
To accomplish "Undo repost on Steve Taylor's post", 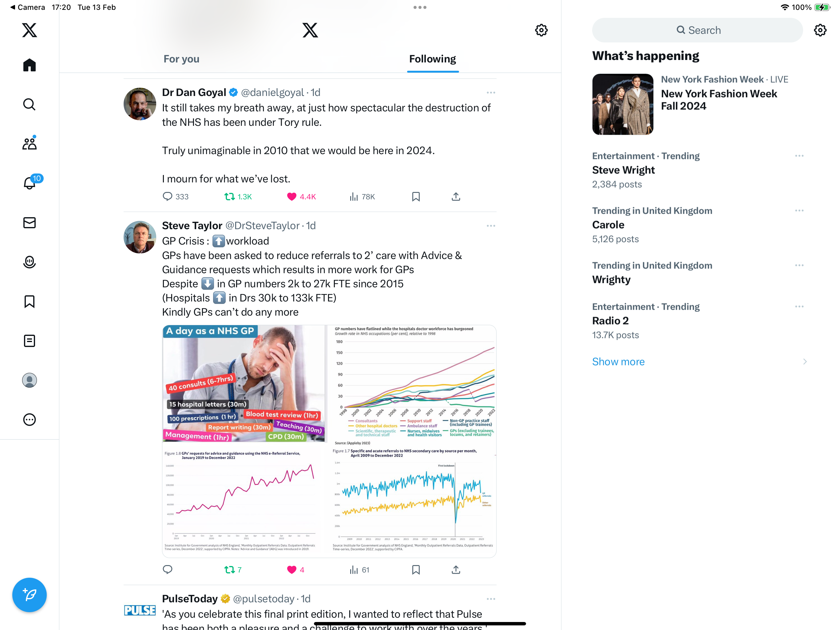I will click(x=229, y=570).
